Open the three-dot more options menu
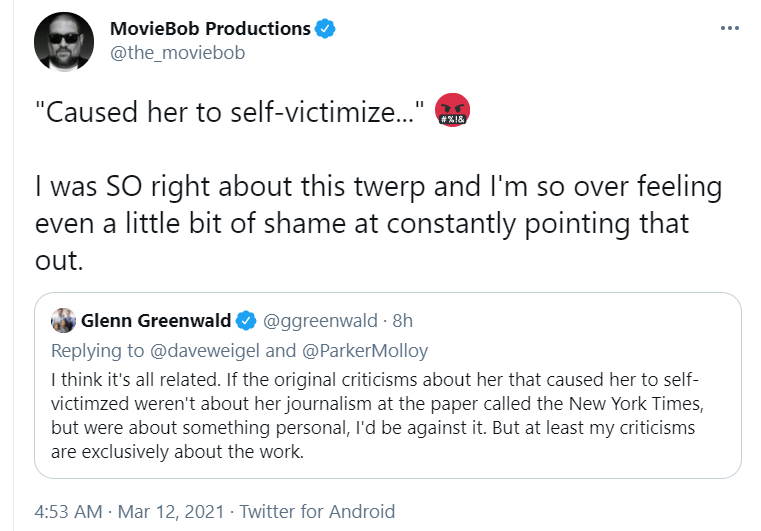Viewport: 761px width, 531px height. click(x=729, y=29)
